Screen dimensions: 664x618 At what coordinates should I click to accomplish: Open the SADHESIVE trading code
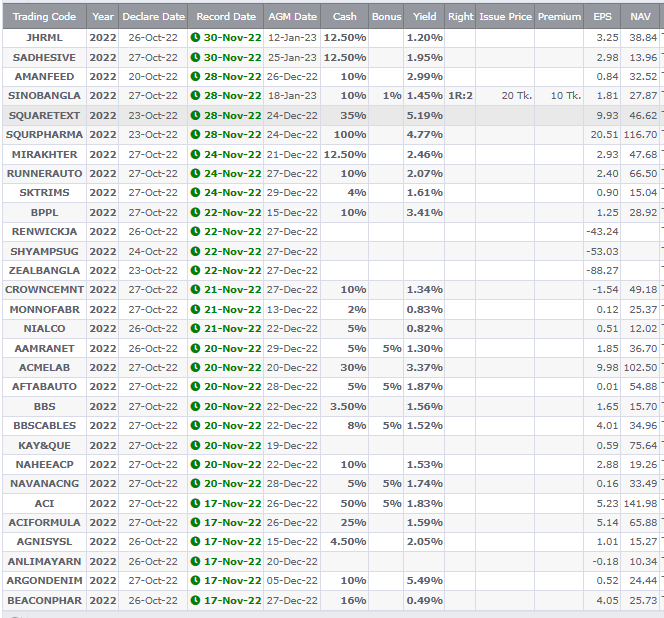click(x=44, y=57)
